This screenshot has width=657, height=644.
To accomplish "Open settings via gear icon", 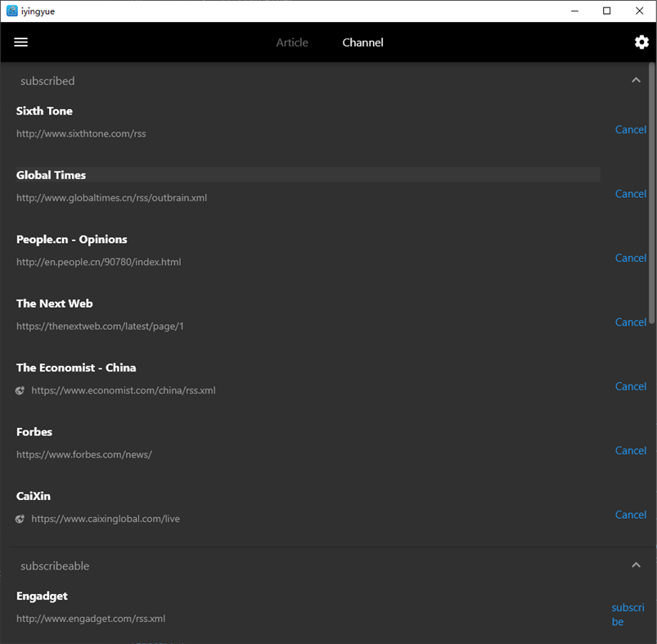I will click(641, 42).
